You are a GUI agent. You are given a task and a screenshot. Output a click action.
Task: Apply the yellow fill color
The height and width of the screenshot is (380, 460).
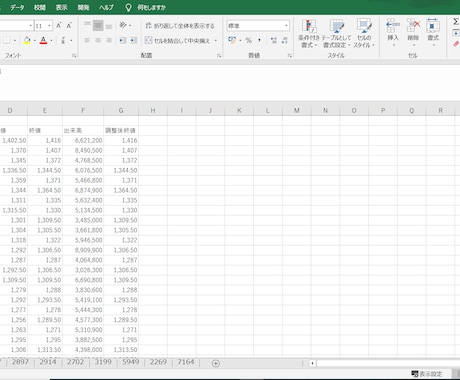click(27, 41)
